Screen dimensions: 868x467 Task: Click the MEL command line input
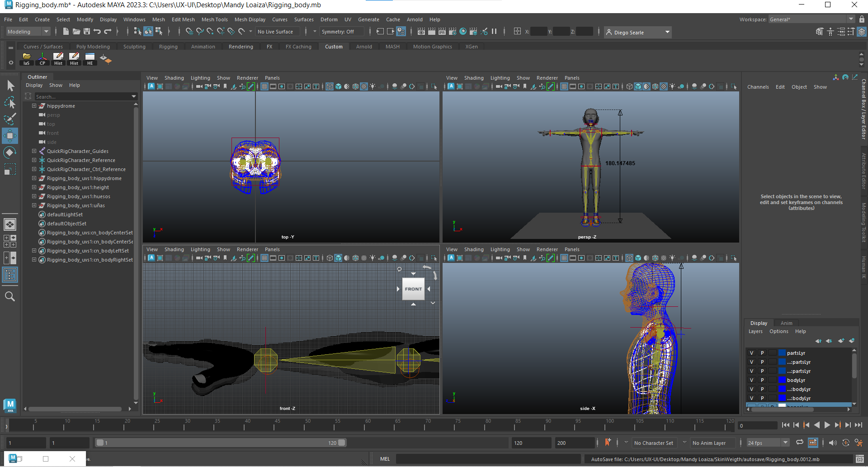[488, 459]
